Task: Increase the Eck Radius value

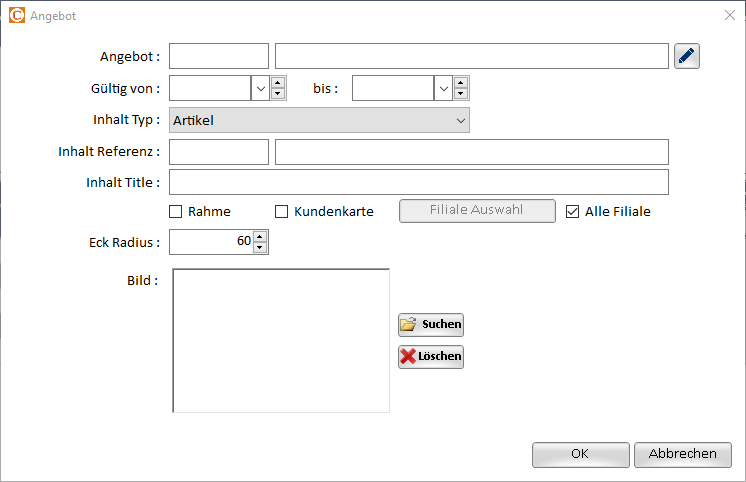Action: (260, 237)
